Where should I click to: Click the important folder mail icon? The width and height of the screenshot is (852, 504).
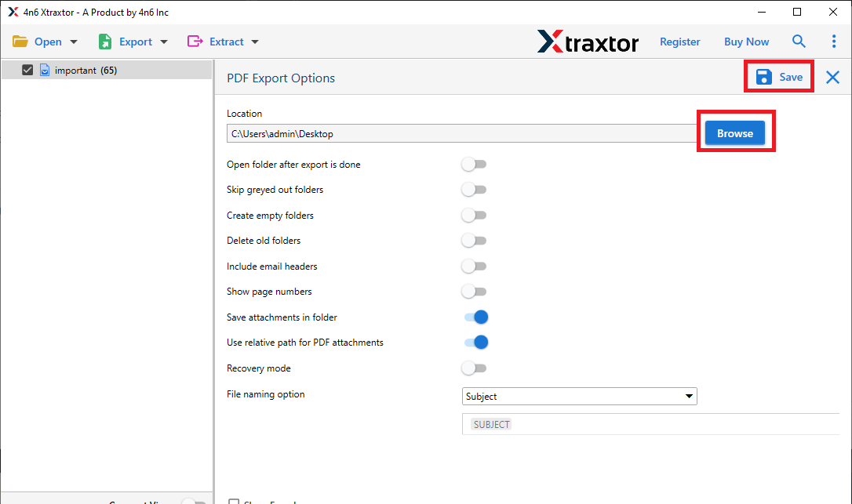(45, 70)
